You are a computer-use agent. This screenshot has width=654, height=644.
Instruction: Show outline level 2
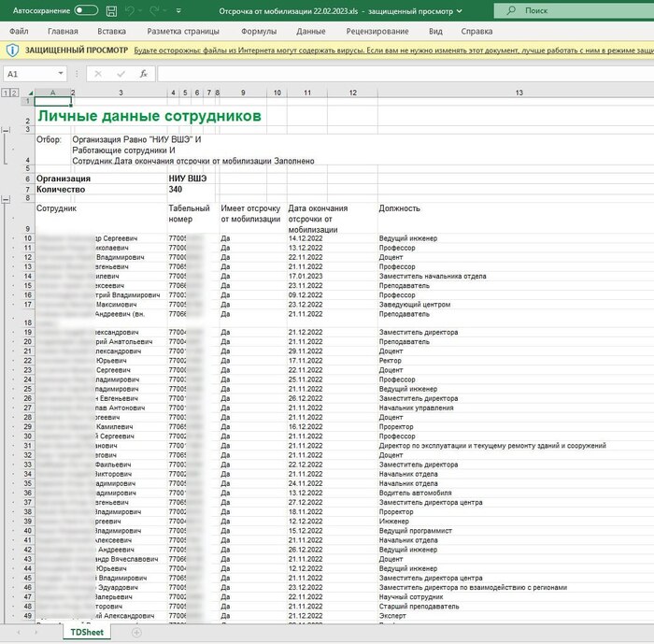(x=14, y=93)
